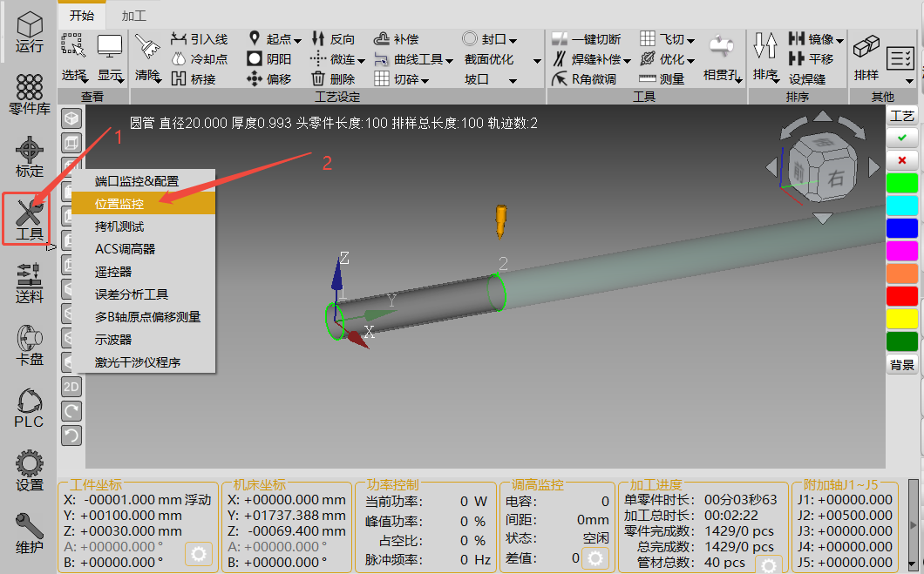Image resolution: width=924 pixels, height=574 pixels.
Task: Switch to the 加工 ribbon tab
Action: (x=134, y=16)
